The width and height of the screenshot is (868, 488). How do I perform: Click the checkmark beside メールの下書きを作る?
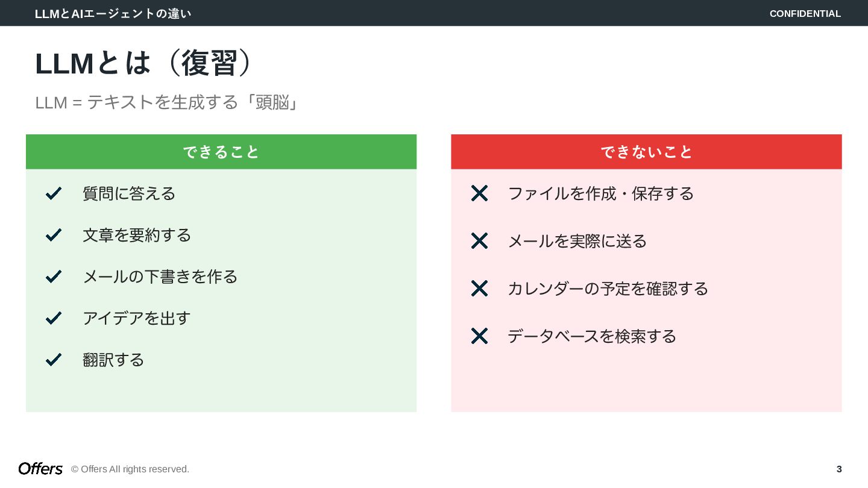[54, 277]
